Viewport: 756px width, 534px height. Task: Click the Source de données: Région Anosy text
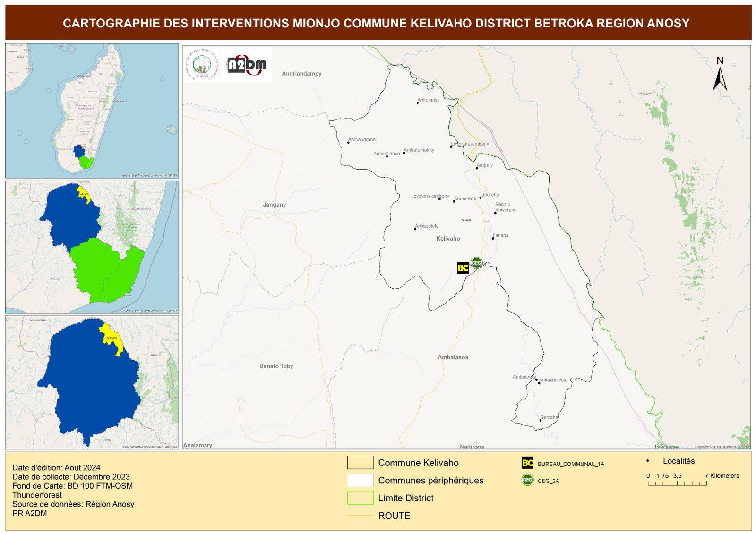click(73, 504)
